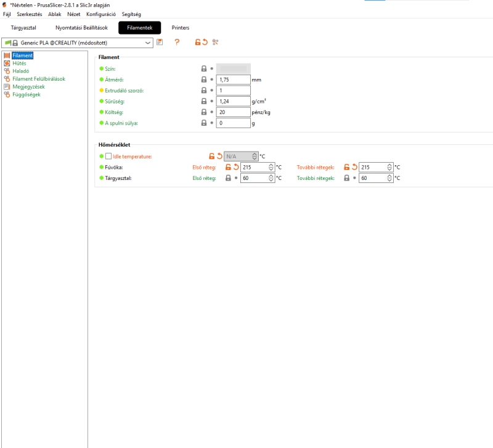
Task: Open the Hűtés page in sidebar
Action: [x=19, y=63]
